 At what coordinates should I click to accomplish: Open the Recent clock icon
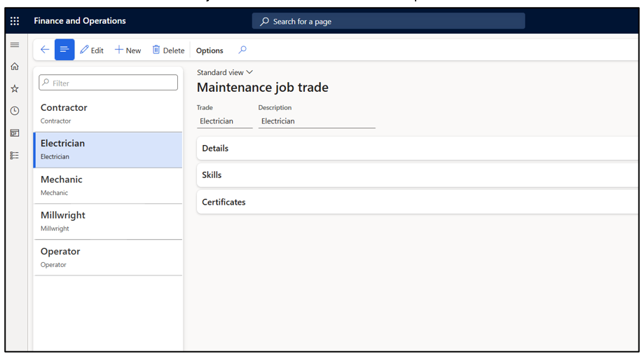point(15,111)
